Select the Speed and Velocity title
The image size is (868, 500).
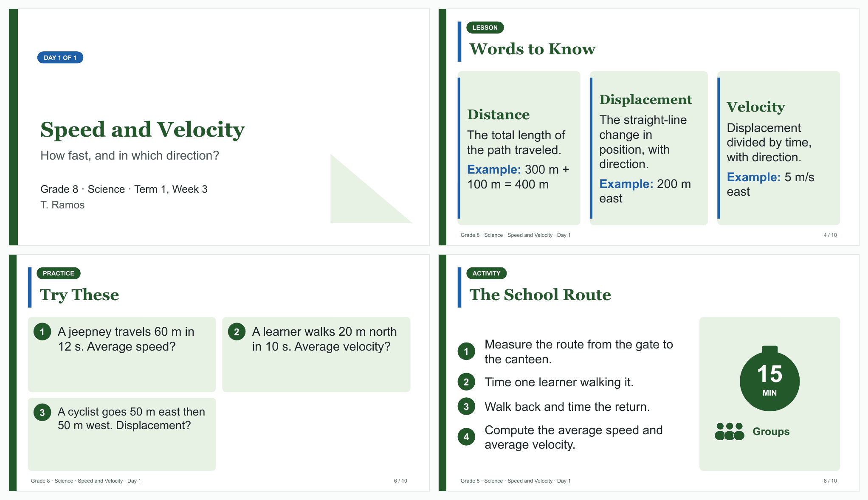click(x=143, y=130)
